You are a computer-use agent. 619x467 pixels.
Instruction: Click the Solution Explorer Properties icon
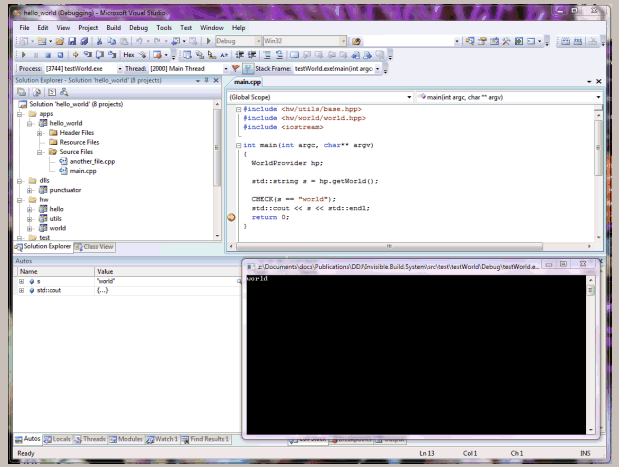(x=22, y=92)
